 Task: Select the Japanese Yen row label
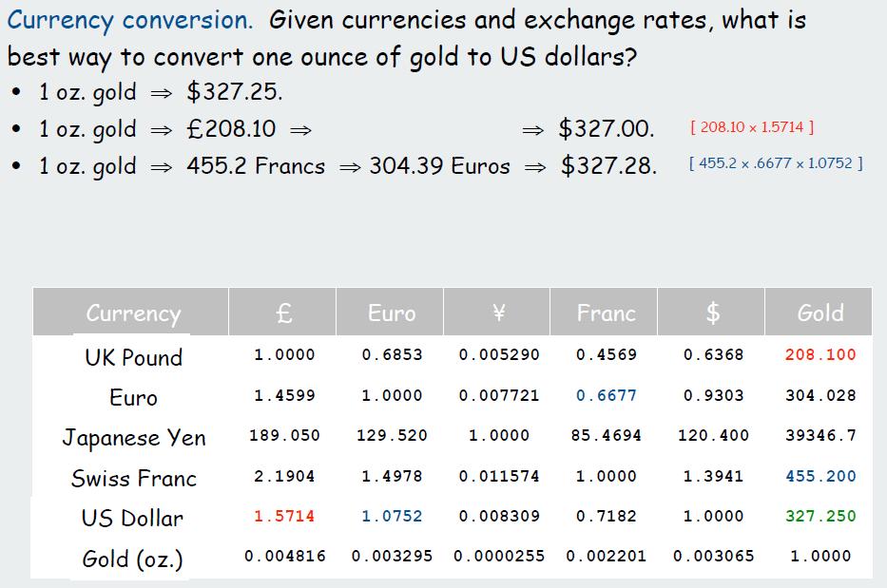[134, 438]
